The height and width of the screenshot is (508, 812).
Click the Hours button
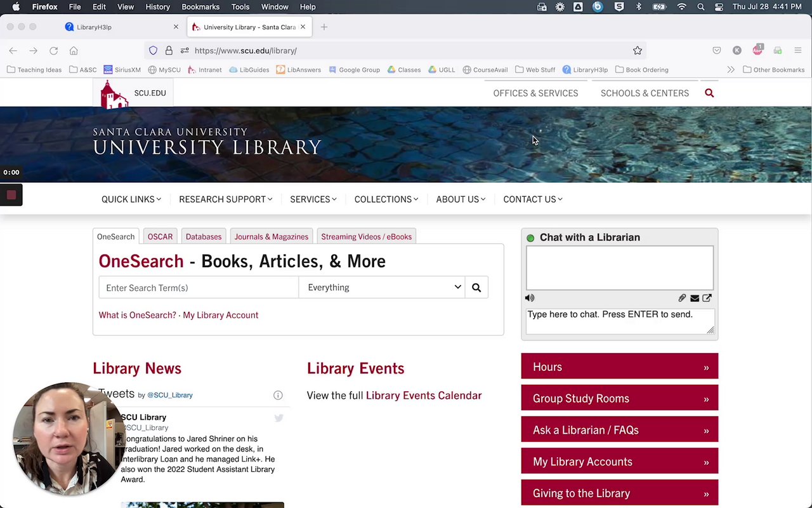620,367
